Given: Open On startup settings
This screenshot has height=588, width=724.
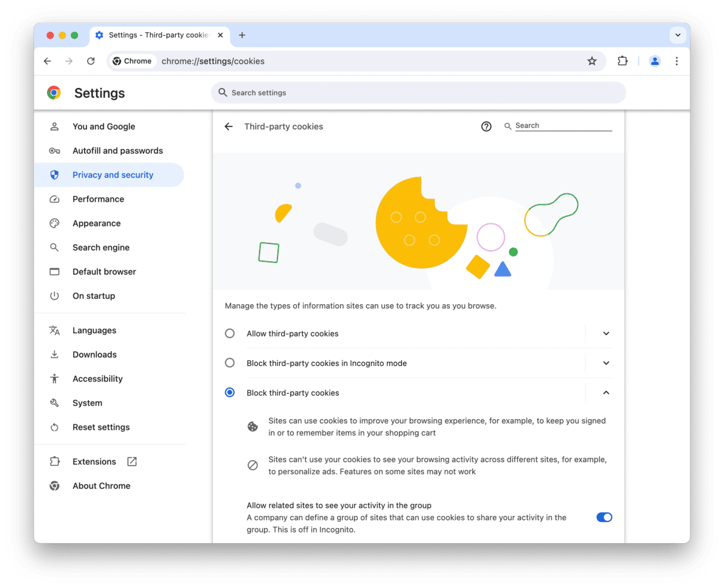Looking at the screenshot, I should (x=109, y=296).
